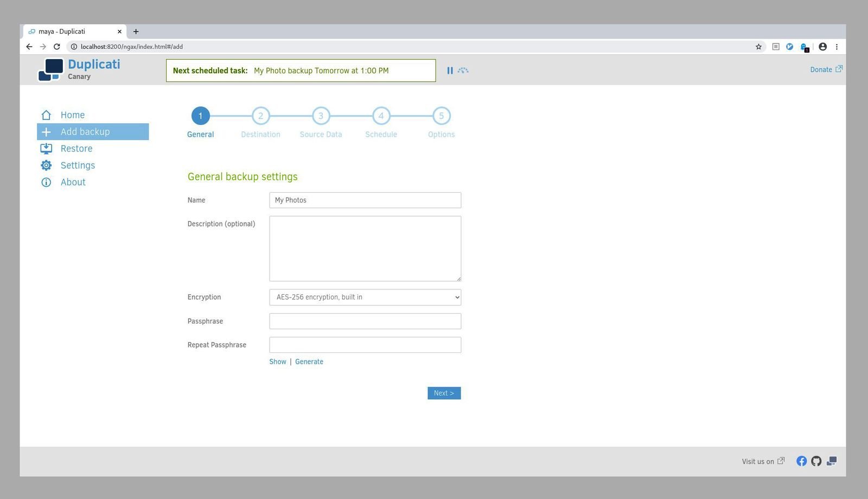Generate a random passphrase
The image size is (868, 499).
click(x=309, y=361)
